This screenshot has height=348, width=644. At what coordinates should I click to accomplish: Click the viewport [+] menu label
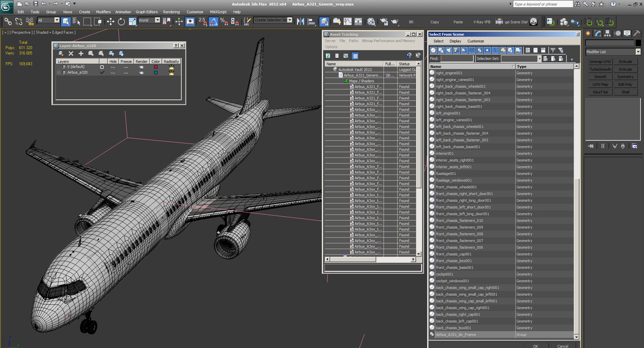pyautogui.click(x=5, y=33)
